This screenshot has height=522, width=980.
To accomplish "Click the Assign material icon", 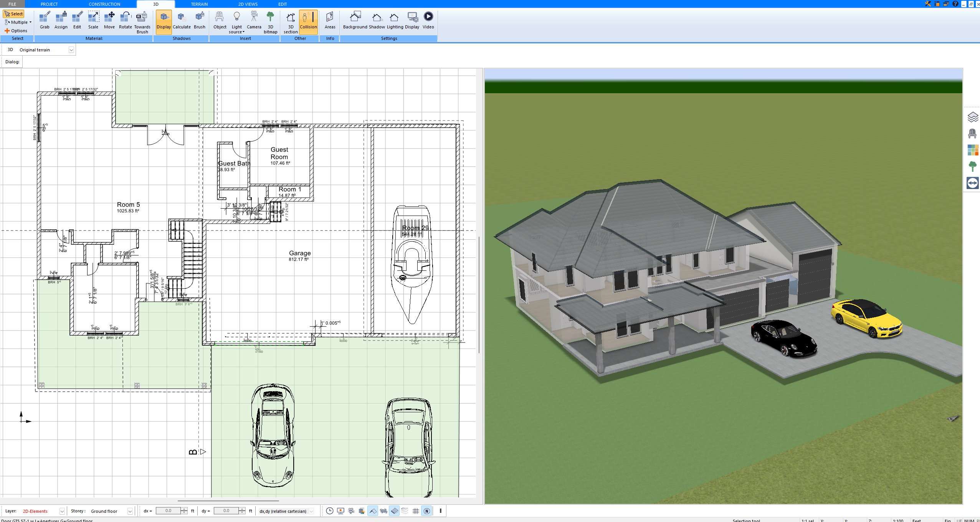I will click(x=61, y=20).
